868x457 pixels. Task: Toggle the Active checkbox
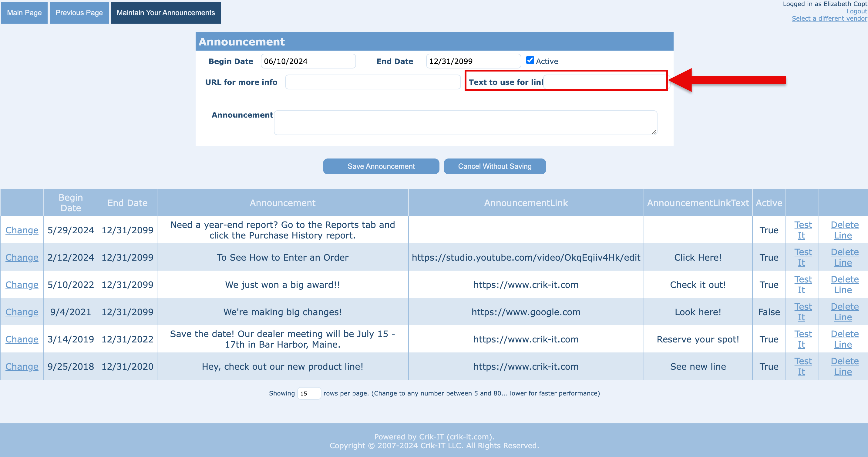tap(530, 60)
